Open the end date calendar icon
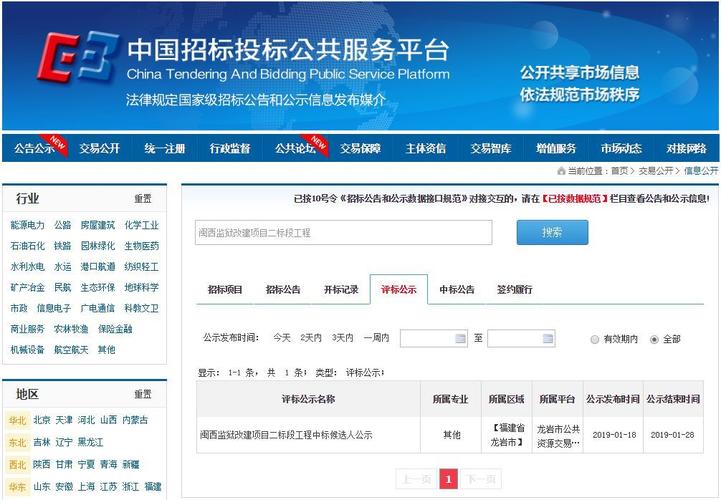 tap(548, 339)
